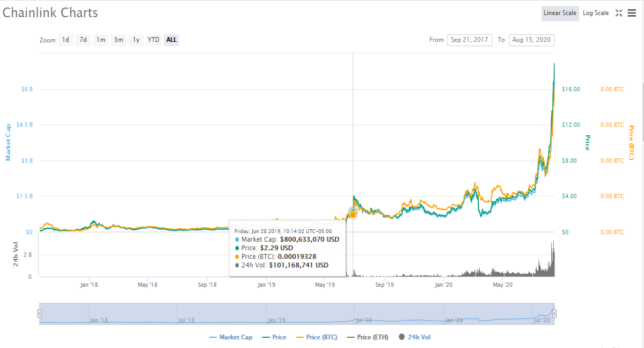This screenshot has height=348, width=644.
Task: Select the 1y zoom range
Action: (136, 40)
